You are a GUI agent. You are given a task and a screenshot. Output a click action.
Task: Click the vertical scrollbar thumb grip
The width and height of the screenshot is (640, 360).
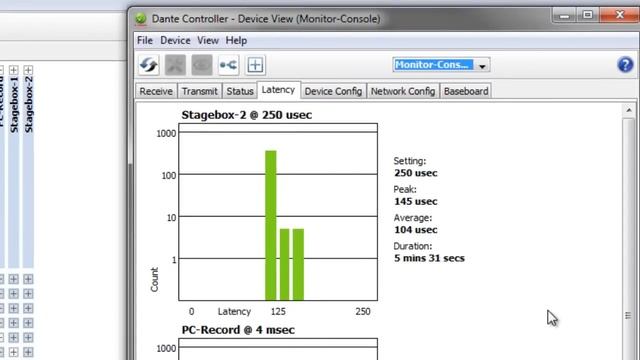[628, 316]
